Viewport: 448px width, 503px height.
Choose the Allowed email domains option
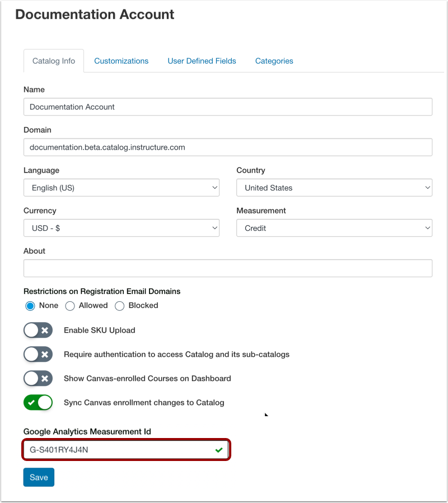70,306
